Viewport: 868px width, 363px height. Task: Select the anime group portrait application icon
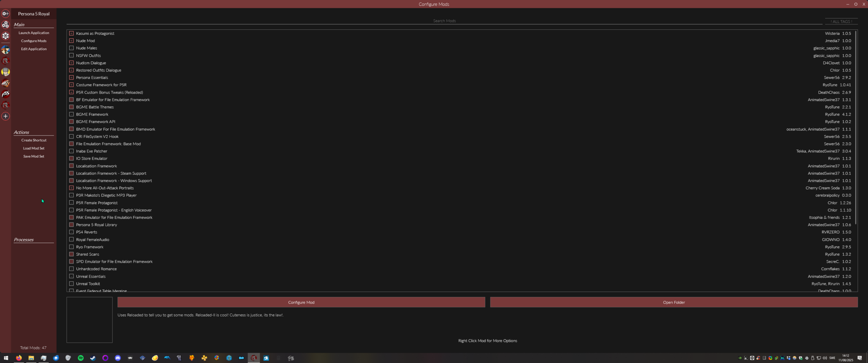point(5,50)
